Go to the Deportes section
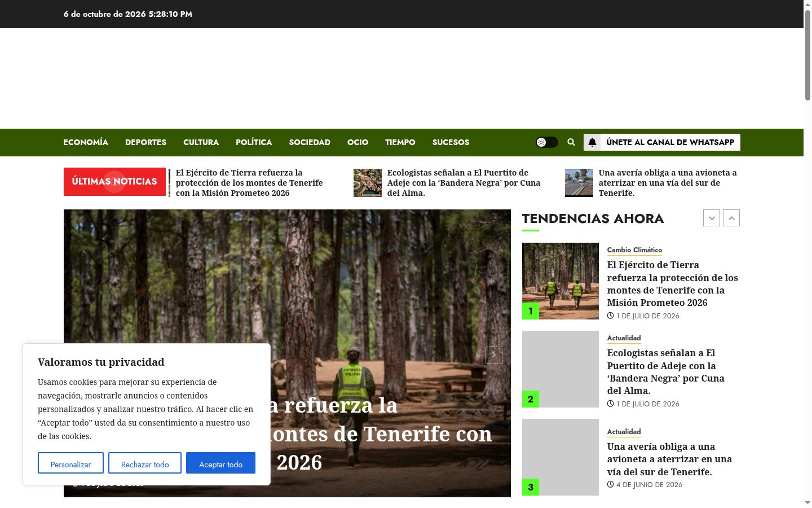The width and height of the screenshot is (812, 508). [x=145, y=142]
